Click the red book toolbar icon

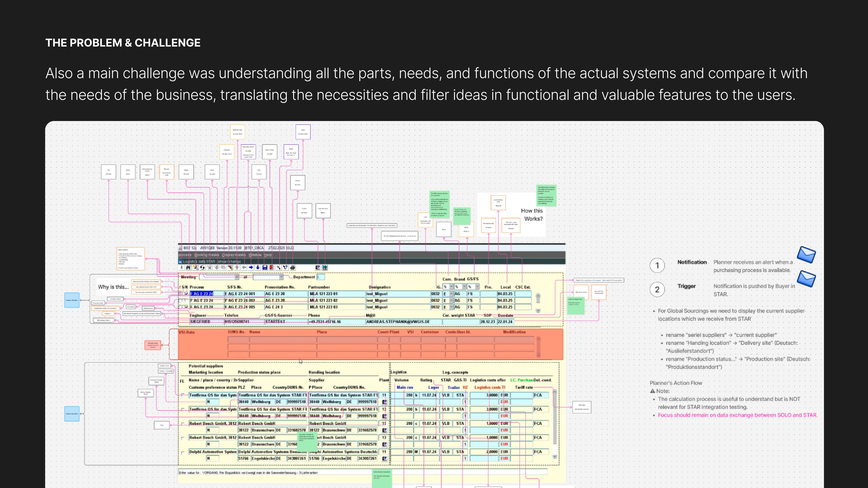click(272, 267)
